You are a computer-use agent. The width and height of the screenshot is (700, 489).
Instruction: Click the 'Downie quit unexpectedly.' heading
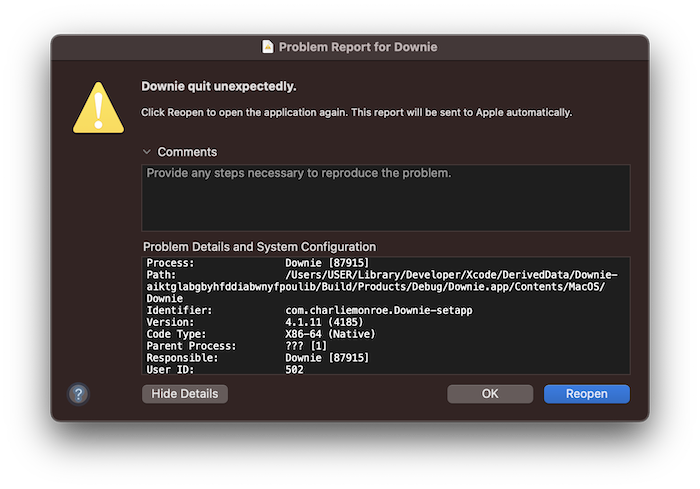click(x=219, y=86)
